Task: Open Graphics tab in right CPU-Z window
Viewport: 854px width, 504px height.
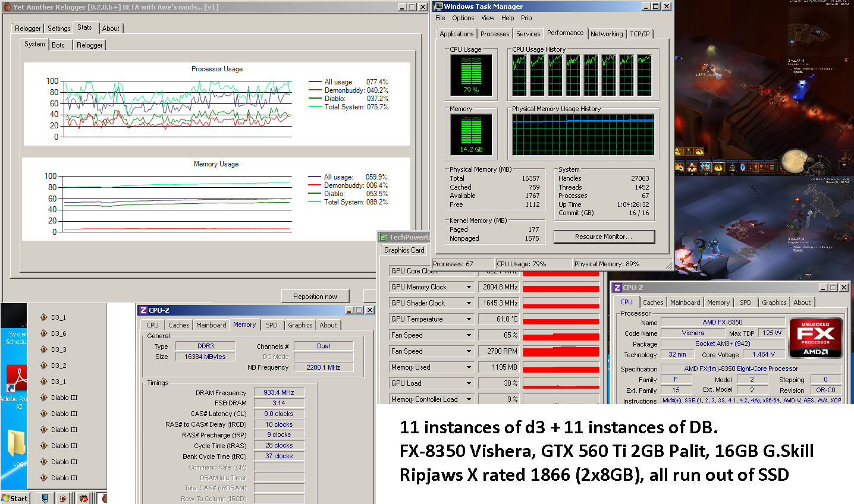Action: [774, 303]
